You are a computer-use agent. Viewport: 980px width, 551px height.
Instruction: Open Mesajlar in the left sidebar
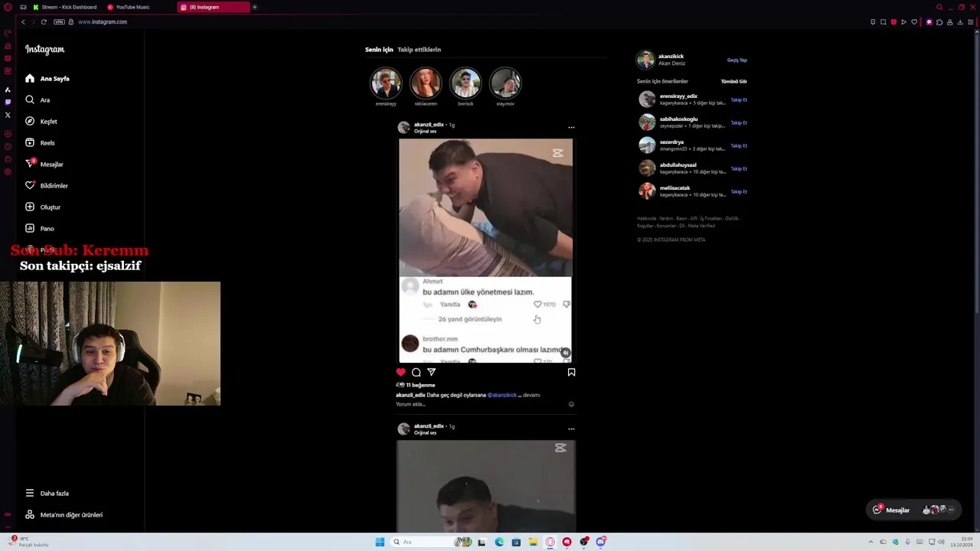[x=44, y=164]
